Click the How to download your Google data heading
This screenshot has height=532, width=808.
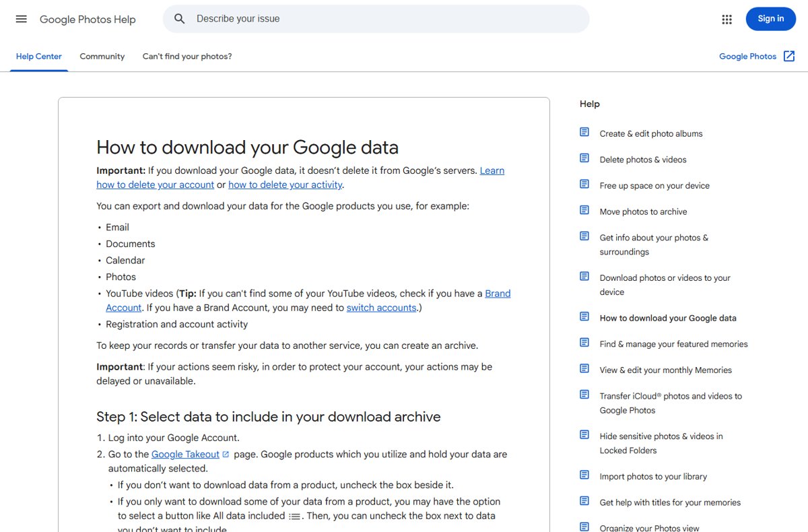(x=248, y=147)
